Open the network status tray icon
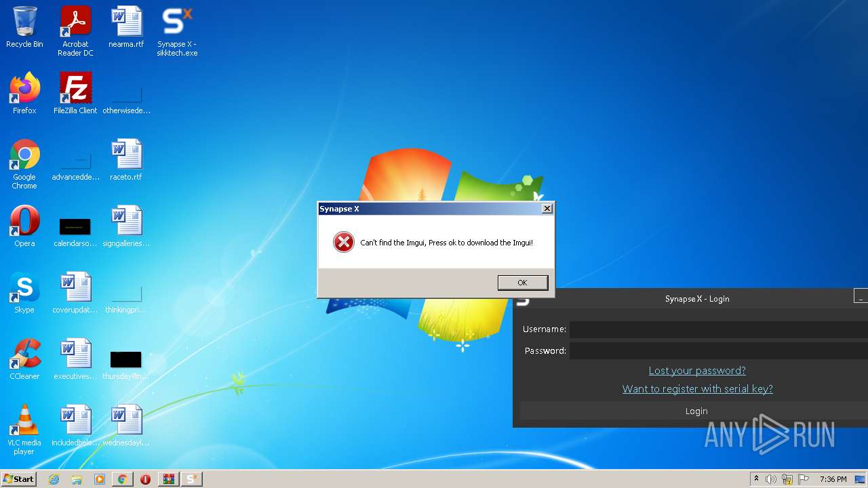 (787, 479)
